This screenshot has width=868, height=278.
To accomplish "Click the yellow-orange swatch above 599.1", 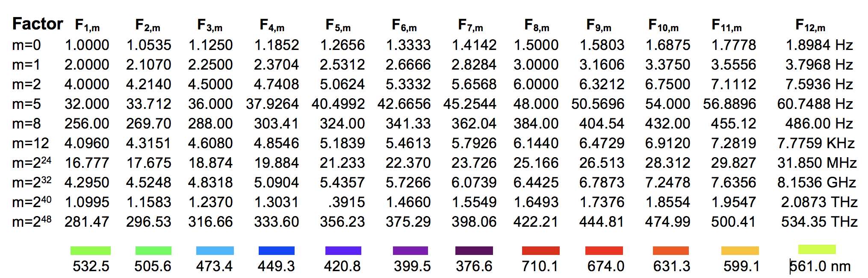I will (740, 251).
